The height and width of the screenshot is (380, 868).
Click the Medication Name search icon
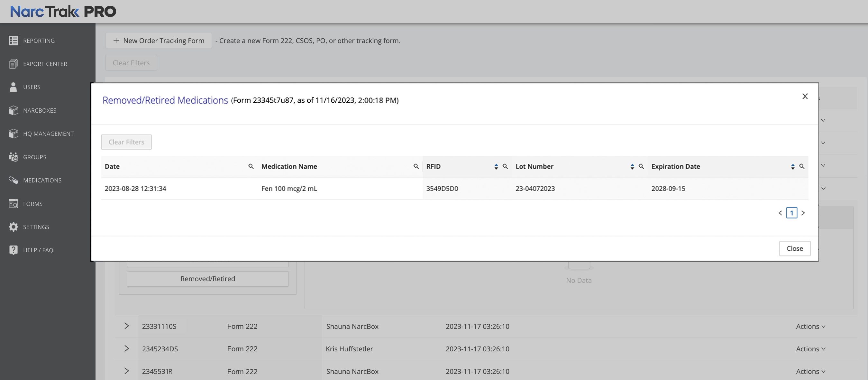click(x=416, y=166)
